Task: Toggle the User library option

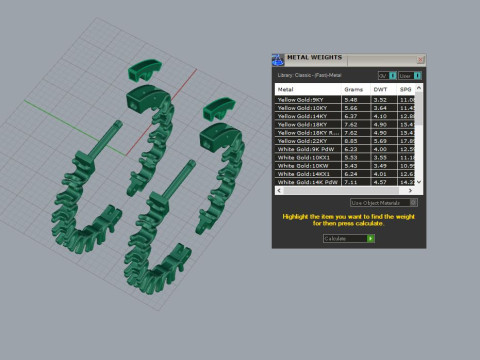Action: pyautogui.click(x=410, y=76)
